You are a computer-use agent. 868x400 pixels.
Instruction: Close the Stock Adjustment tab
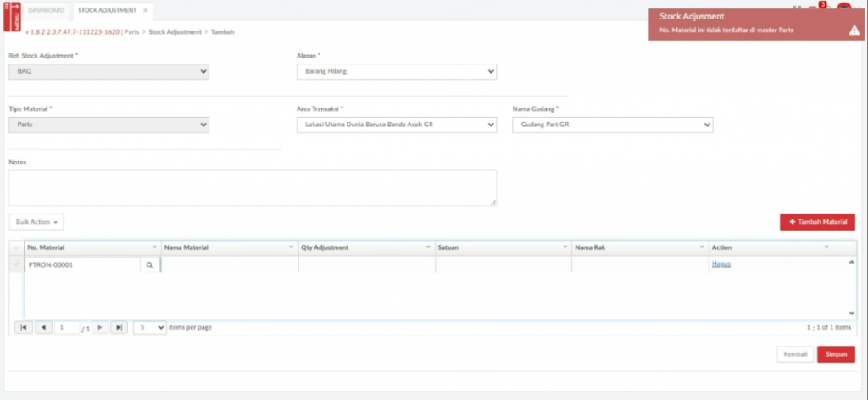145,10
